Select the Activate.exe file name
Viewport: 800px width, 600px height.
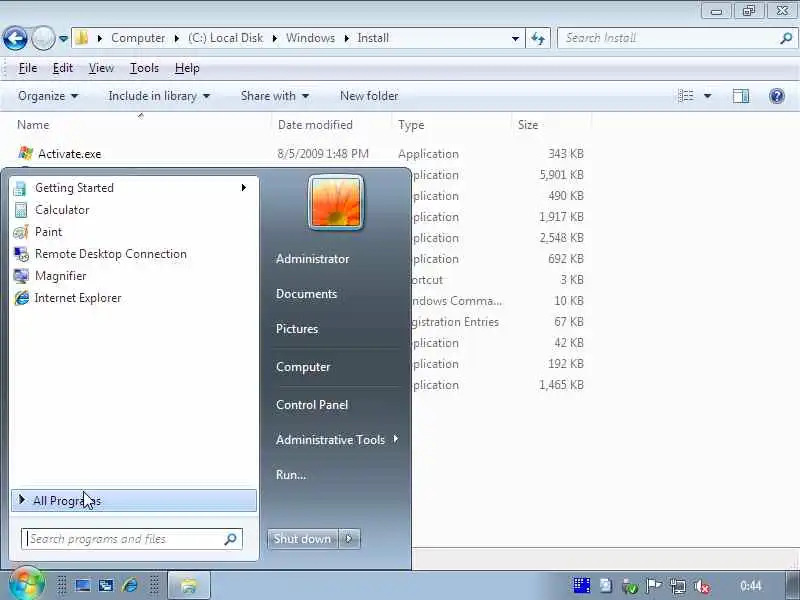(x=70, y=154)
